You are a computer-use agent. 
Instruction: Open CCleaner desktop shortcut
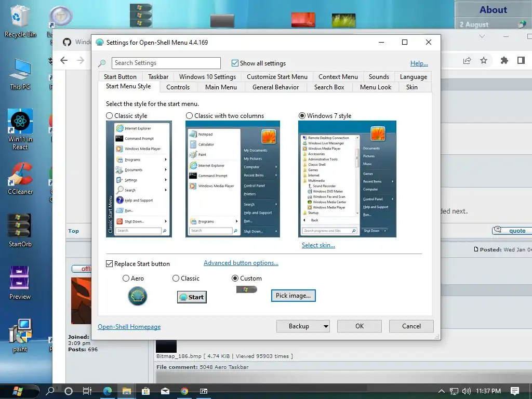click(x=20, y=179)
